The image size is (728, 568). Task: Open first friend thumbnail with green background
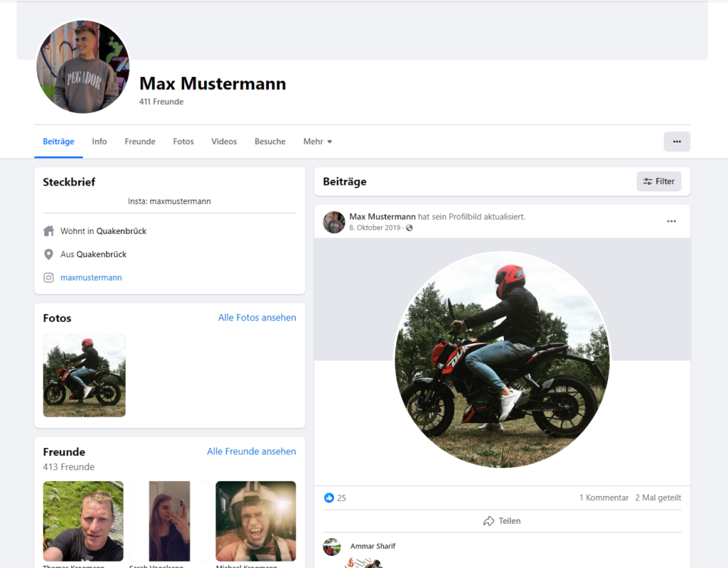pos(83,521)
